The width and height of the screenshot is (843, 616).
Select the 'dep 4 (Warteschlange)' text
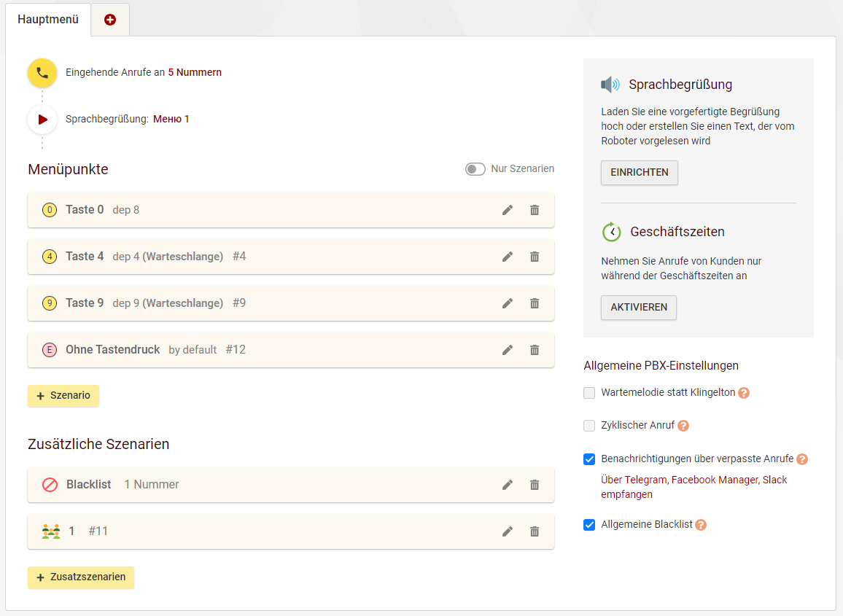pos(168,257)
